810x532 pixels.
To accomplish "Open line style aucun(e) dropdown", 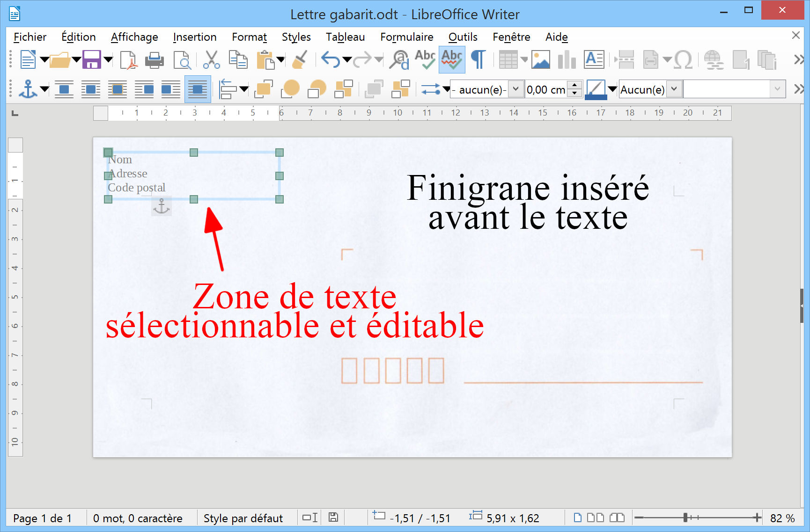I will pyautogui.click(x=516, y=89).
